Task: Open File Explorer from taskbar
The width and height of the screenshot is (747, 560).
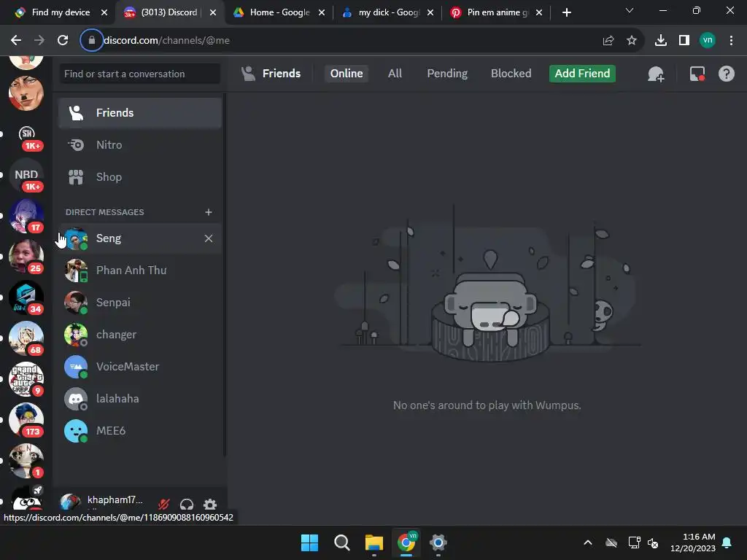Action: click(x=374, y=542)
